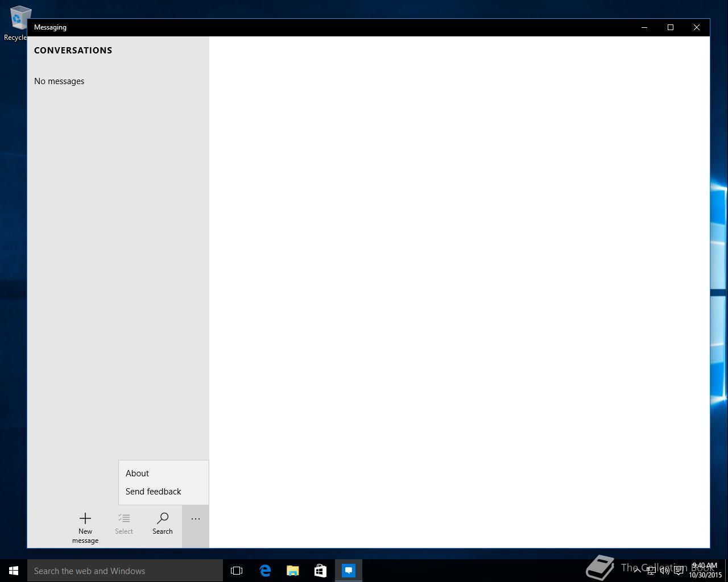This screenshot has width=728, height=582.
Task: Click the CONVERSATIONS heading
Action: click(73, 50)
